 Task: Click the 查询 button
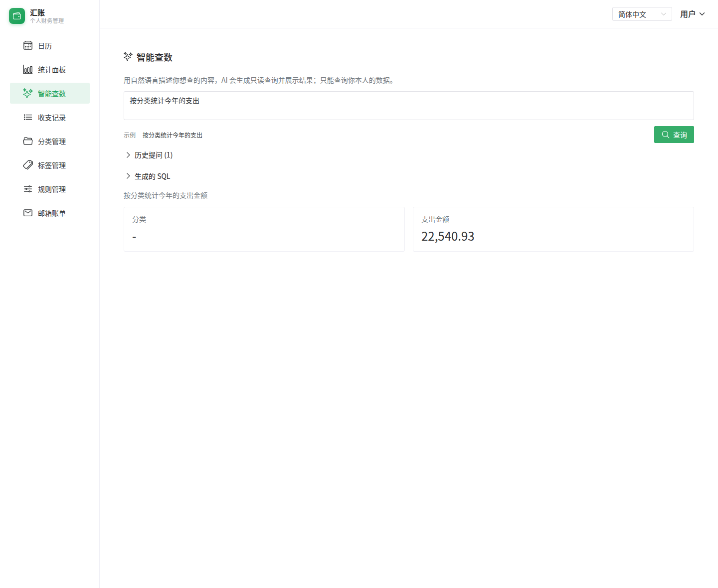tap(674, 135)
